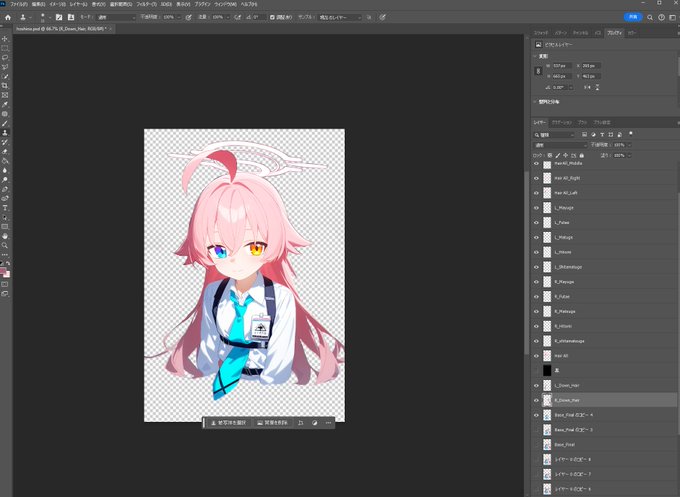
Task: Select the Lasso tool
Action: point(5,58)
